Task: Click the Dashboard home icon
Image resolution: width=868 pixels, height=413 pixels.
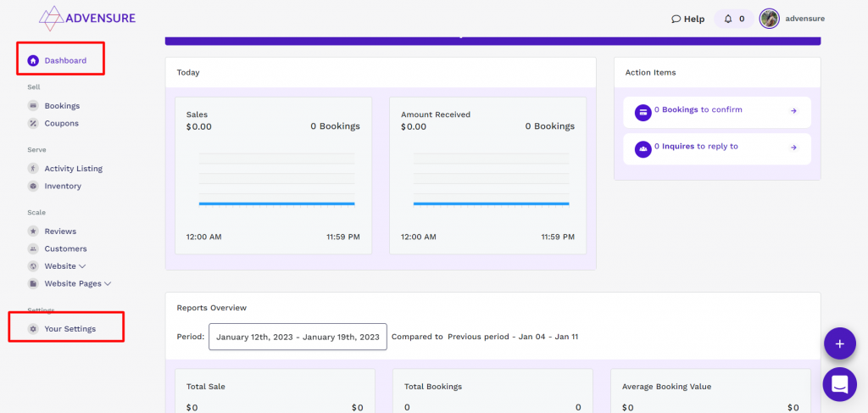Action: point(33,60)
